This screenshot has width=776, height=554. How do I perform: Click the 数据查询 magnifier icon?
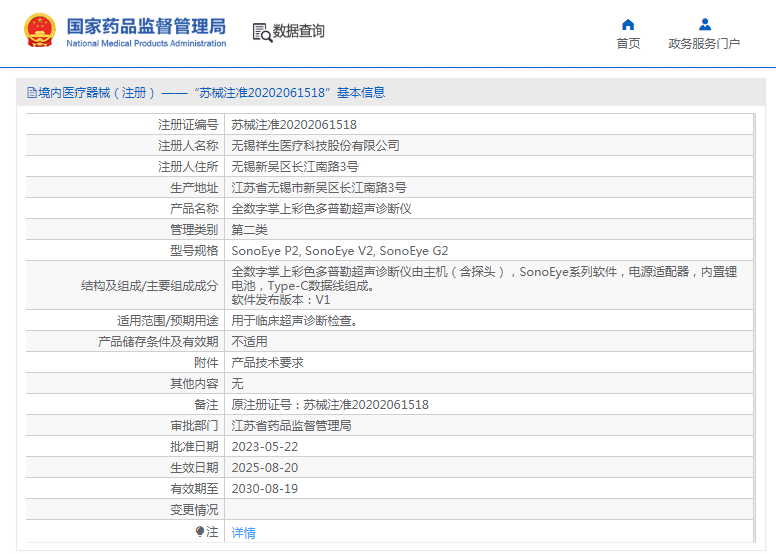(262, 32)
